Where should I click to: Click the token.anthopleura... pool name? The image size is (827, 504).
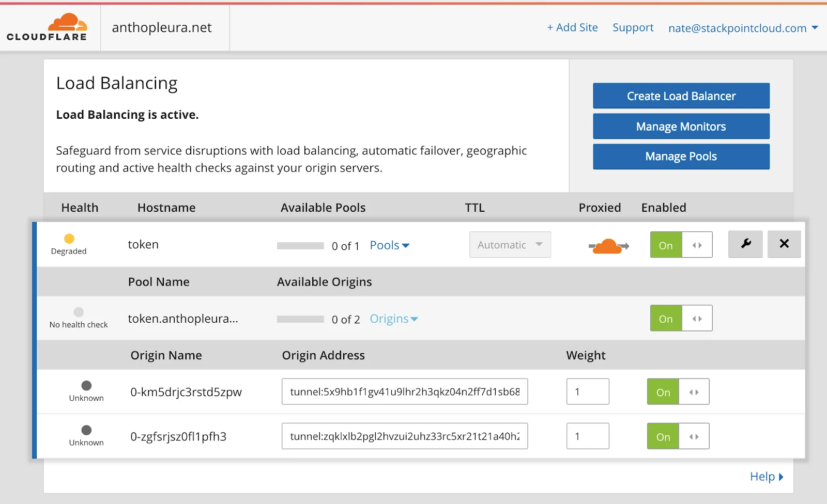point(183,319)
